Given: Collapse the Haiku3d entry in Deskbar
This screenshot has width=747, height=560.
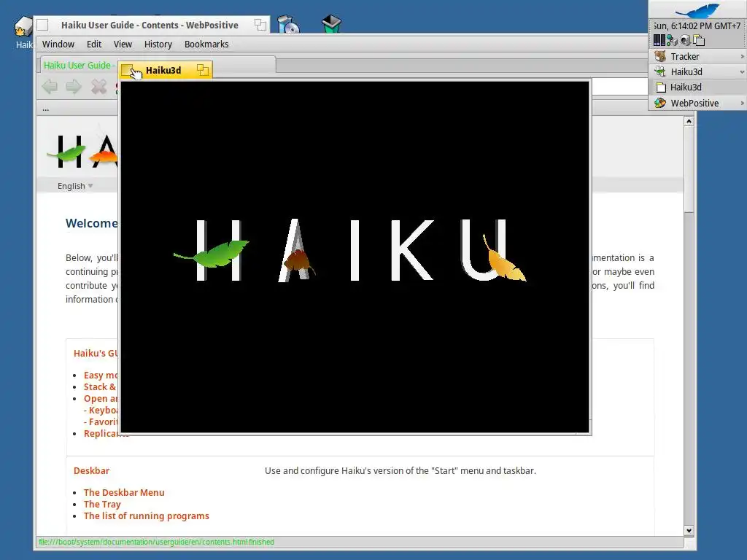Looking at the screenshot, I should [742, 72].
